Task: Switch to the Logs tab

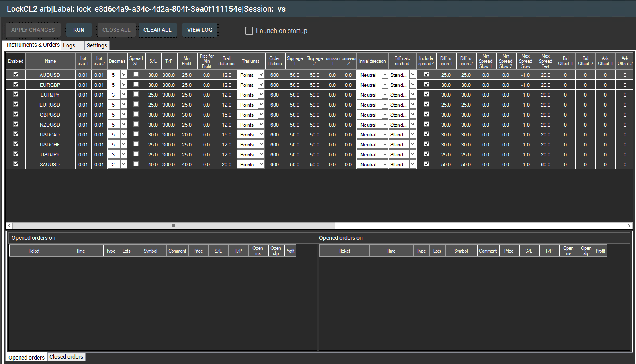Action: pyautogui.click(x=69, y=45)
